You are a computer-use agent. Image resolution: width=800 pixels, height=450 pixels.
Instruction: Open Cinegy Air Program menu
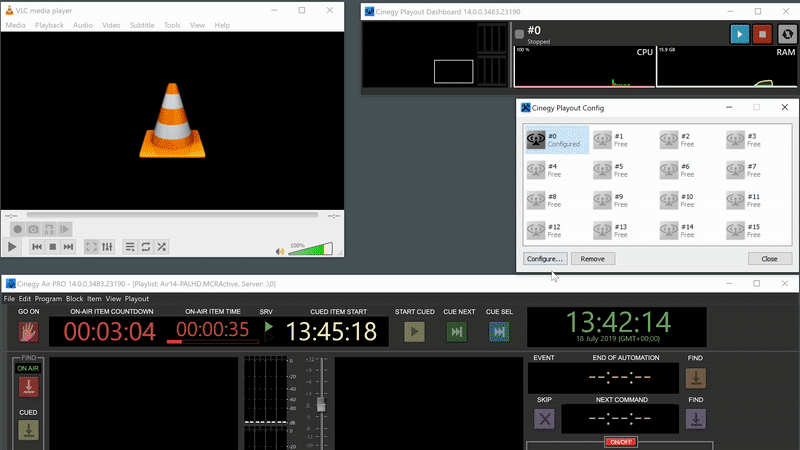[x=48, y=298]
